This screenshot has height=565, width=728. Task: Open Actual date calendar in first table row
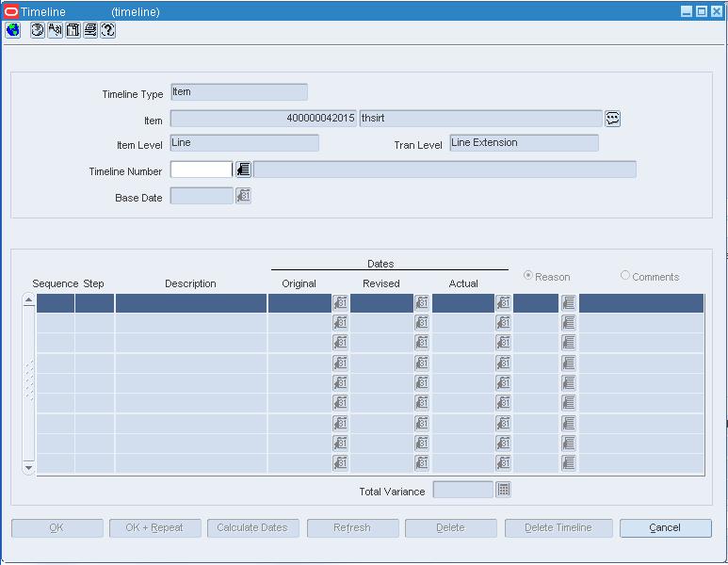503,303
